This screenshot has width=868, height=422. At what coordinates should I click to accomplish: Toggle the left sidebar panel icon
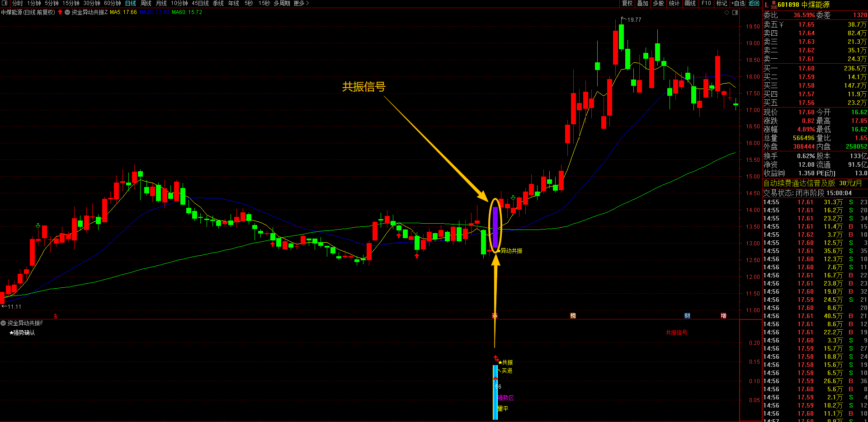coord(5,3)
